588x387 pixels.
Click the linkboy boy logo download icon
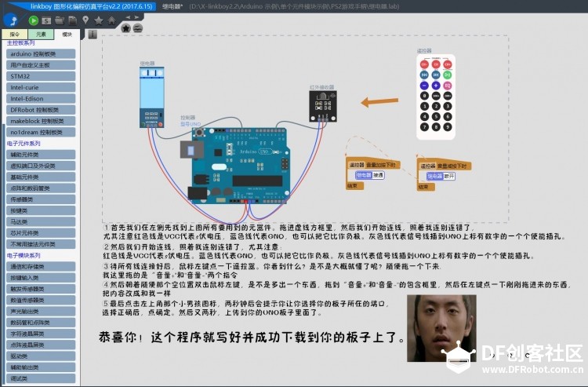click(10, 20)
